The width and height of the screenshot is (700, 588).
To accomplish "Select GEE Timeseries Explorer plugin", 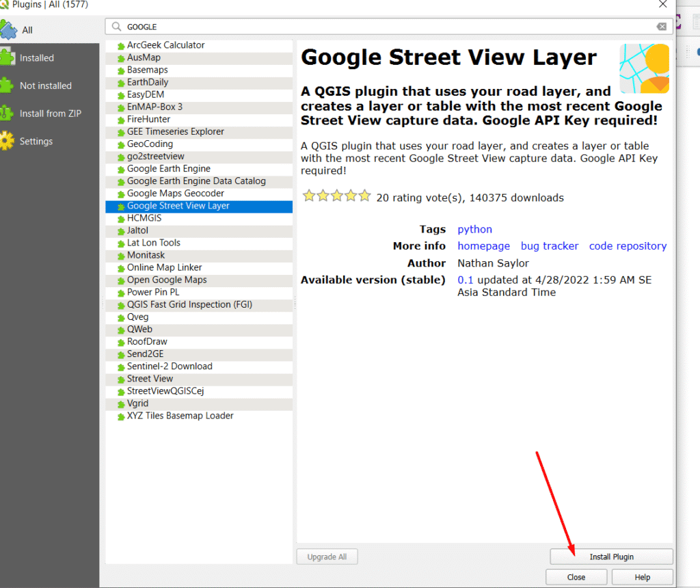I will (199, 132).
